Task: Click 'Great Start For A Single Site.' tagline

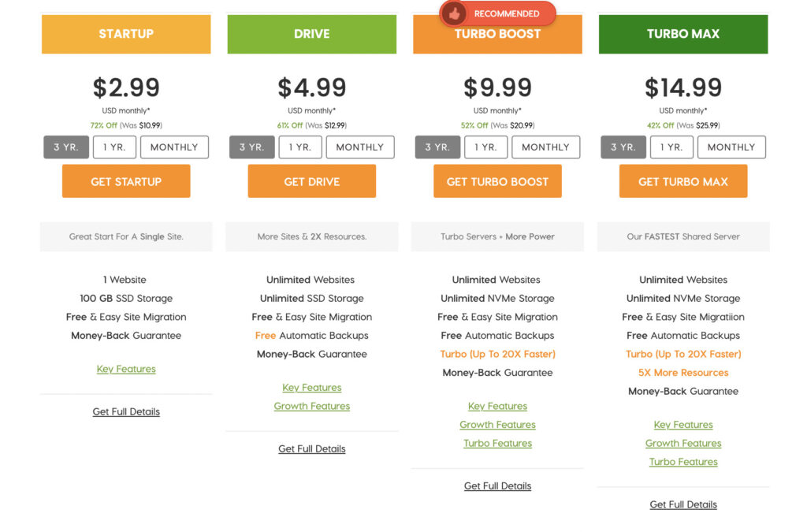Action: pos(126,236)
